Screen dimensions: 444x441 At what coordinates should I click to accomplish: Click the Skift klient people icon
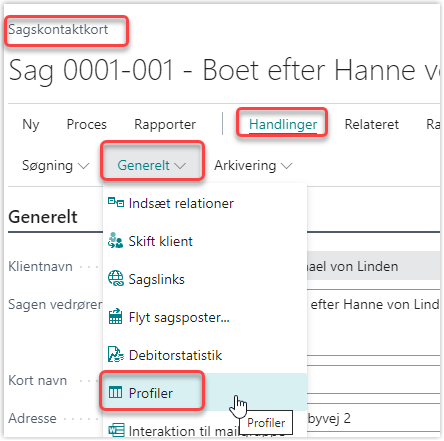[x=116, y=241]
